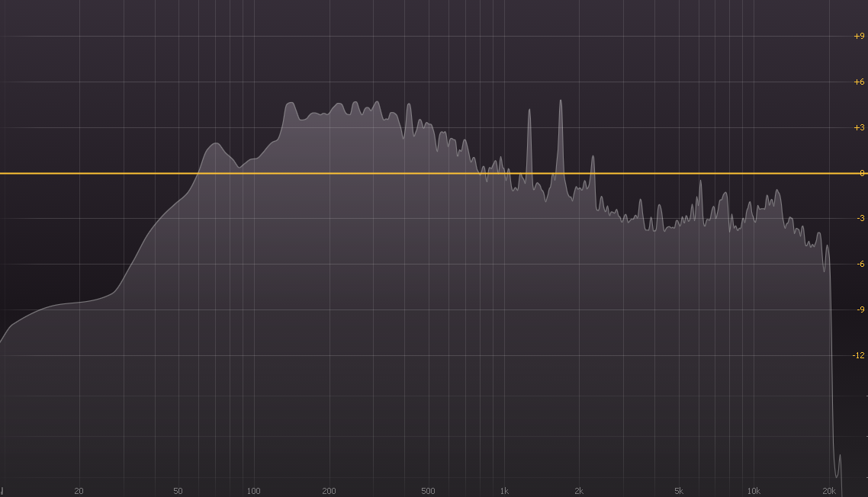Click the 500 Hz frequency label
Image resolution: width=868 pixels, height=497 pixels.
point(429,492)
